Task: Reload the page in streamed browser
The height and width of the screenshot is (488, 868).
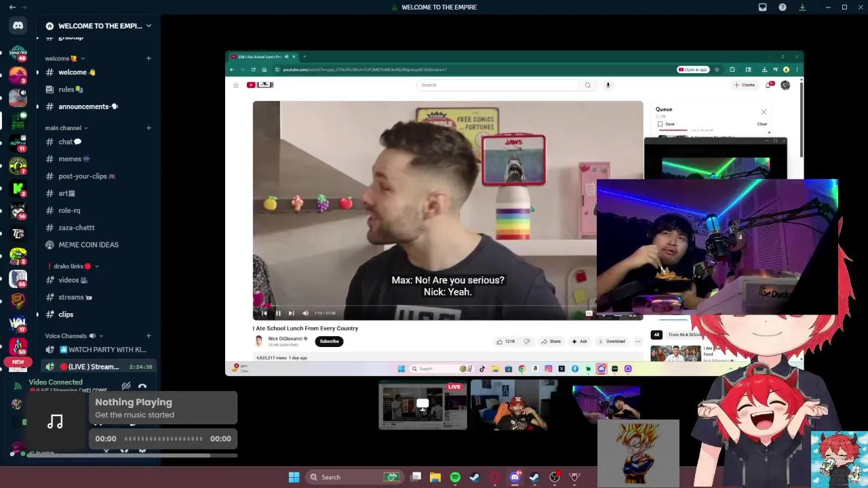Action: click(254, 70)
